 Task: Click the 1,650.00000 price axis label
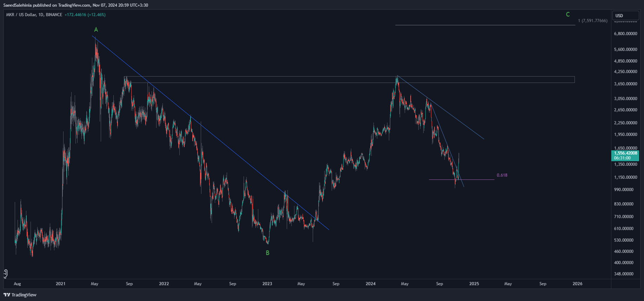coord(625,148)
